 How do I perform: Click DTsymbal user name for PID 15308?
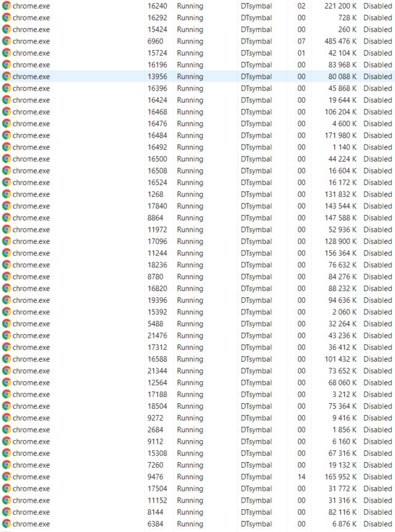[x=256, y=454]
